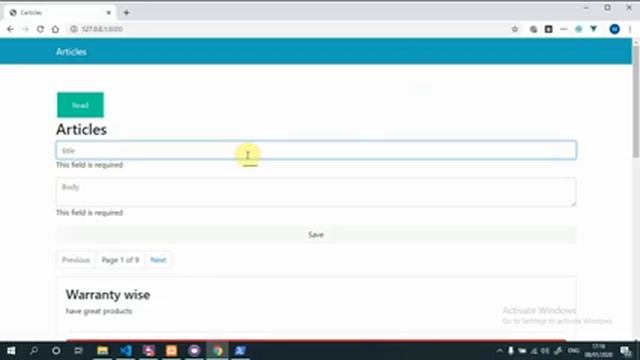This screenshot has height=360, width=640.
Task: Open Windows taskbar search
Action: (x=34, y=351)
